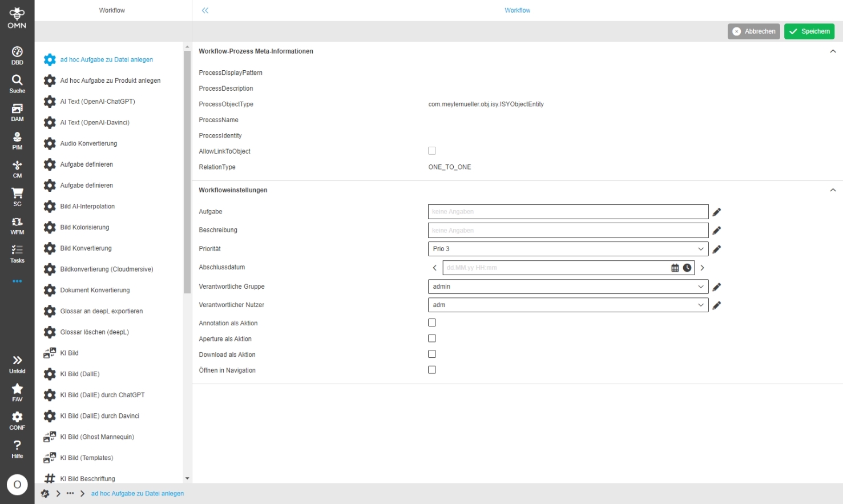Click the calendar icon in Abschlussdatum
The height and width of the screenshot is (504, 843).
pyautogui.click(x=675, y=268)
